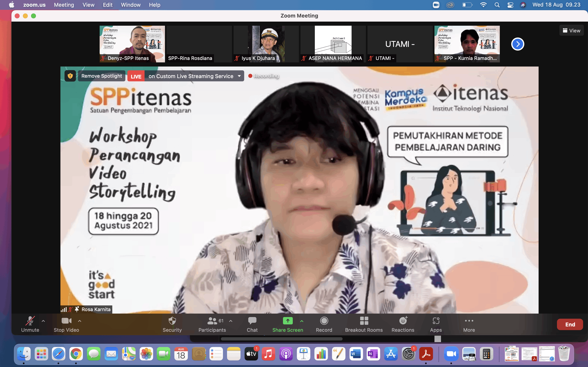Image resolution: width=588 pixels, height=367 pixels.
Task: Open Breakout Rooms
Action: (x=364, y=324)
